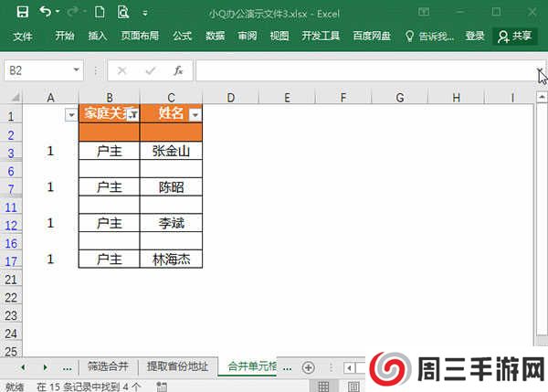This screenshot has width=548, height=392.
Task: Select the cell containing 张金山
Action: [171, 151]
